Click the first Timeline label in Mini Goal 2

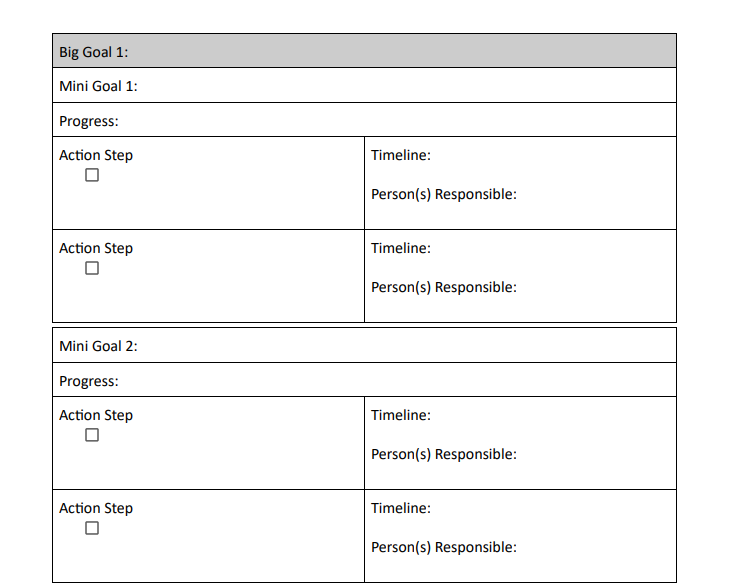point(401,415)
